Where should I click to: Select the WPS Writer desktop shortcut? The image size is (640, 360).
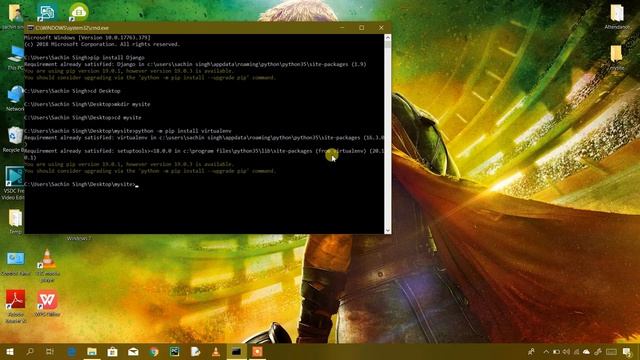(x=47, y=303)
